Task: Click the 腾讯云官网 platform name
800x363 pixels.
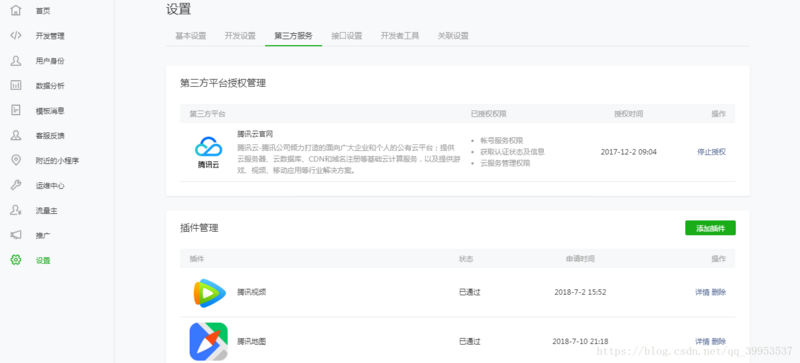Action: [x=255, y=134]
